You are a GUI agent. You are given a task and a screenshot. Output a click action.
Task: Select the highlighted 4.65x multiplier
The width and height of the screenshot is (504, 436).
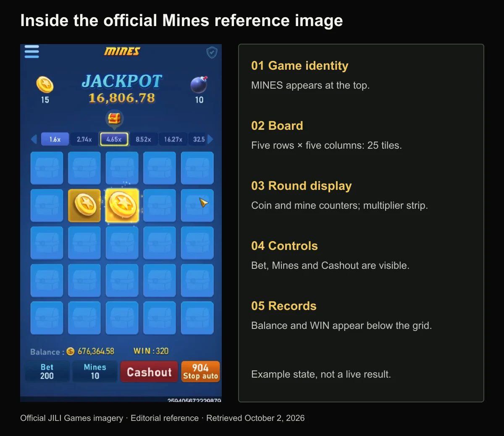coord(114,139)
